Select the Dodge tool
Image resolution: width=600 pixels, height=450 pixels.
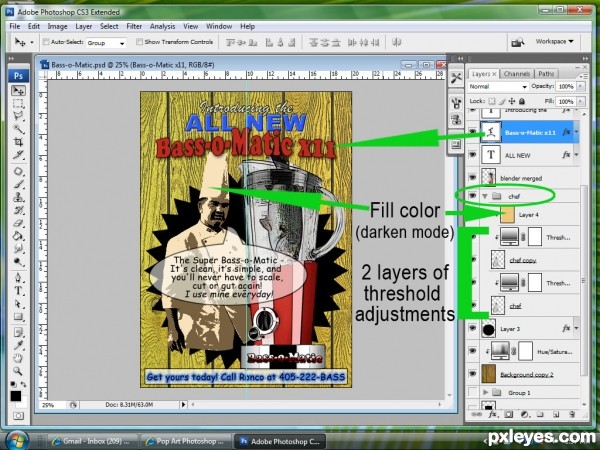coord(18,262)
